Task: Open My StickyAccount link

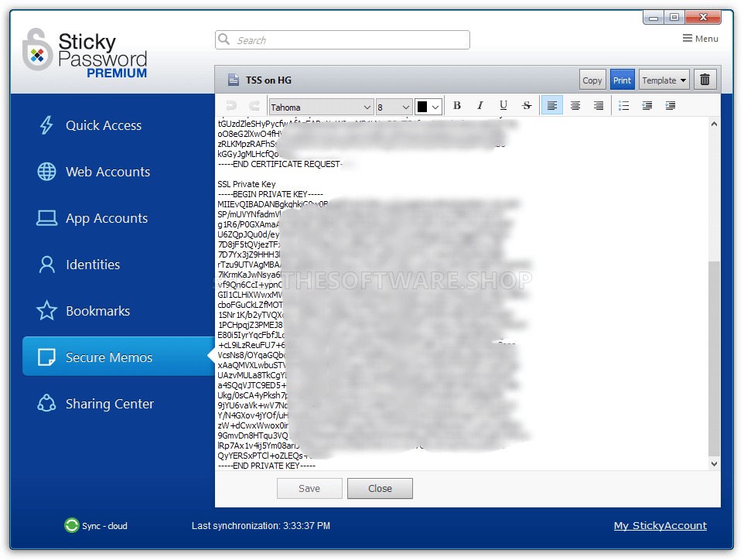Action: pyautogui.click(x=660, y=525)
